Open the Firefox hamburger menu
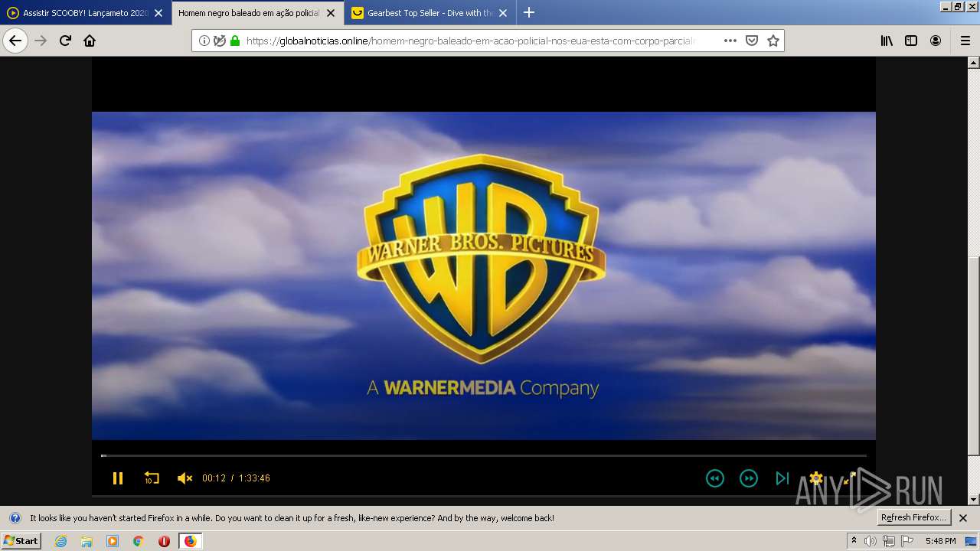This screenshot has width=980, height=551. (x=965, y=41)
